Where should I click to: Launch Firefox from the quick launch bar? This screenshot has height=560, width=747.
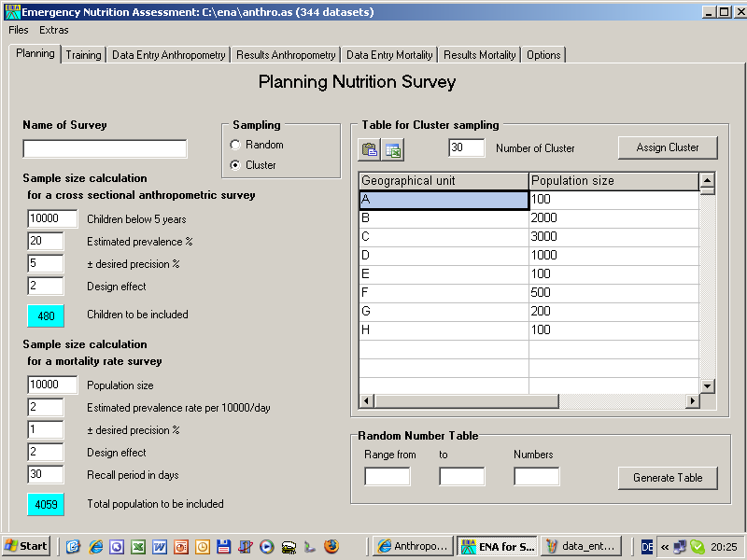click(331, 547)
